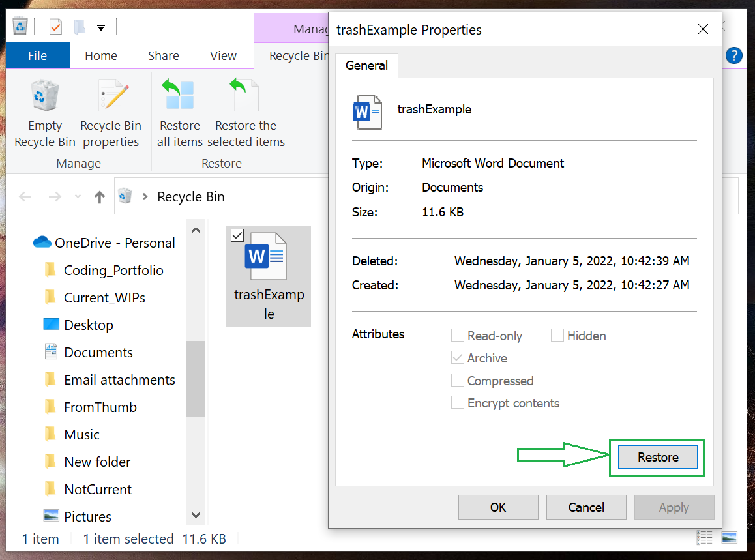The image size is (755, 560).
Task: Click the Origin value "Documents"
Action: pos(452,187)
